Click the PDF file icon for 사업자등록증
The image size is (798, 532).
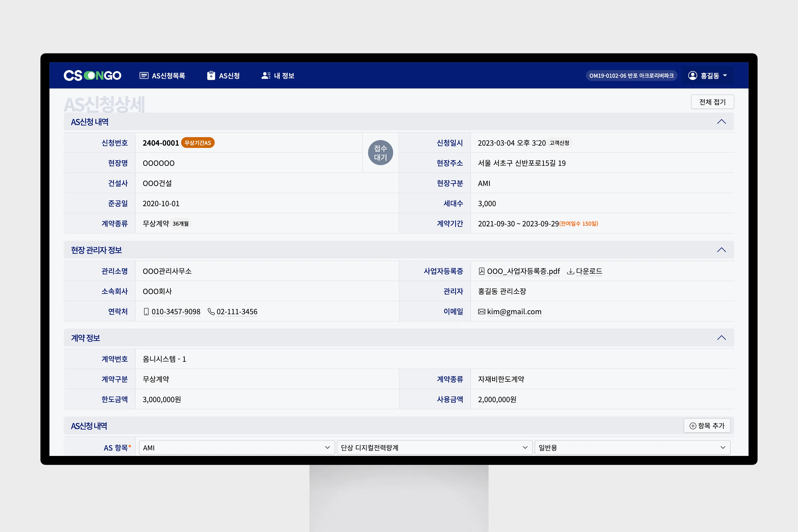481,271
